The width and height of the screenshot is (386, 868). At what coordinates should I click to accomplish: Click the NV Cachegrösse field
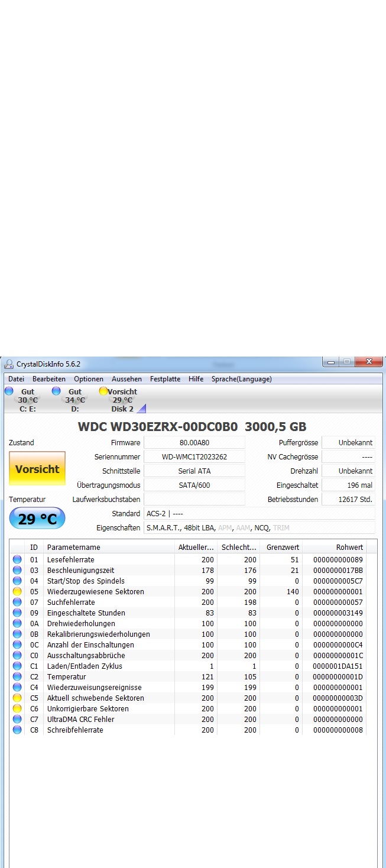click(x=348, y=456)
